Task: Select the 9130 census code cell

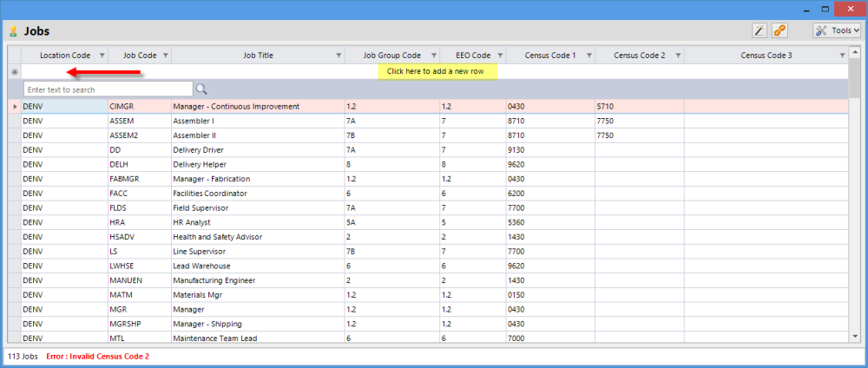Action: (551, 150)
